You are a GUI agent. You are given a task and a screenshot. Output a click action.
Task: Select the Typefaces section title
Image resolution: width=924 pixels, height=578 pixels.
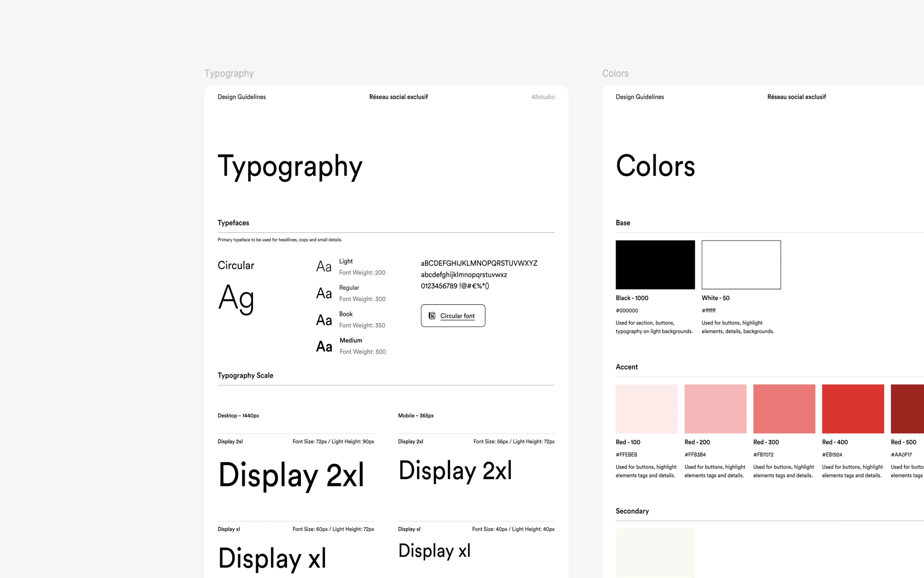pos(233,223)
